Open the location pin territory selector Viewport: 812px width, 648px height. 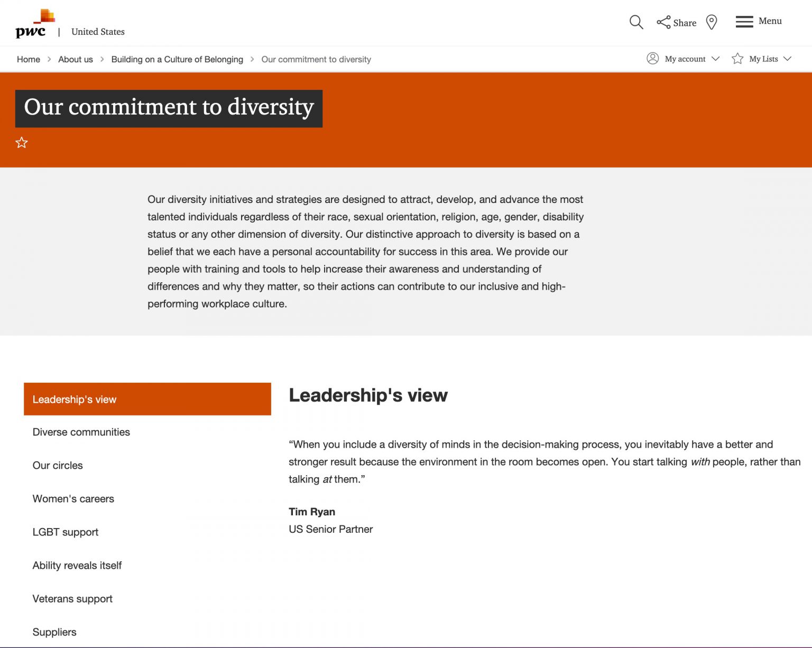click(x=712, y=23)
